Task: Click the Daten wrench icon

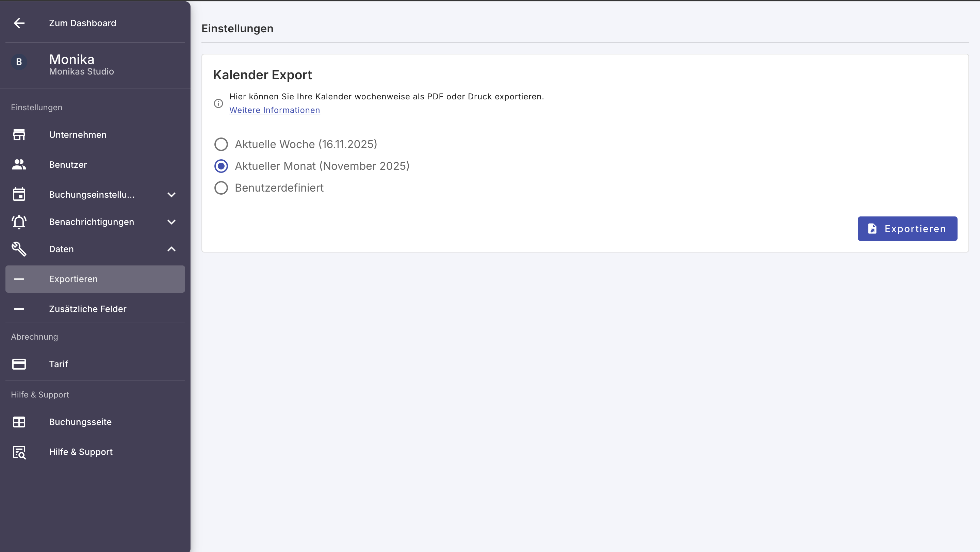Action: [x=19, y=249]
